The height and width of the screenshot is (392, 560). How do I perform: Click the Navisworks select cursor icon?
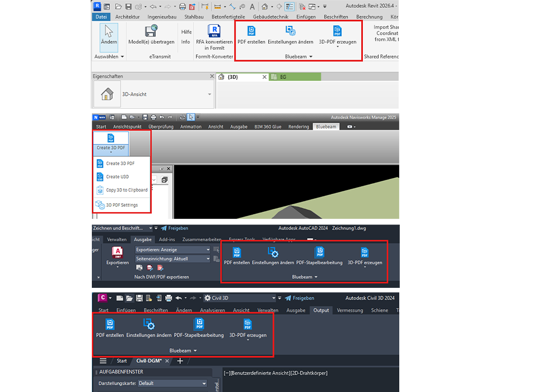[x=191, y=117]
